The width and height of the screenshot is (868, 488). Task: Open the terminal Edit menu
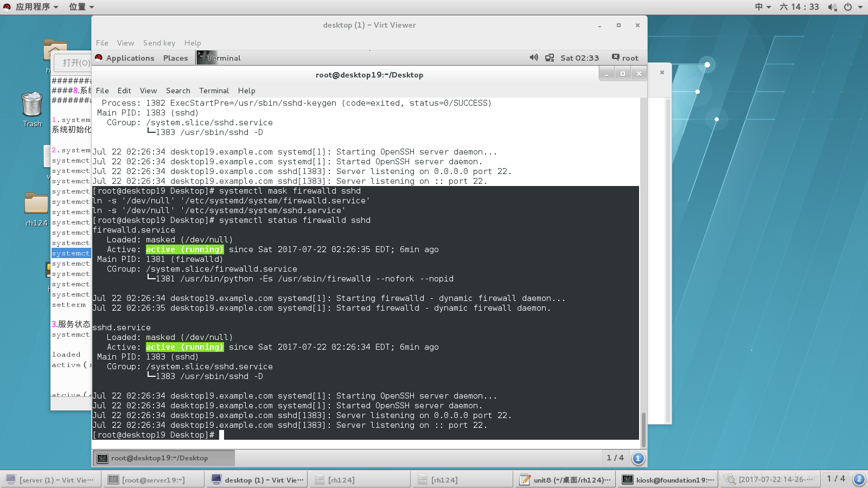124,91
